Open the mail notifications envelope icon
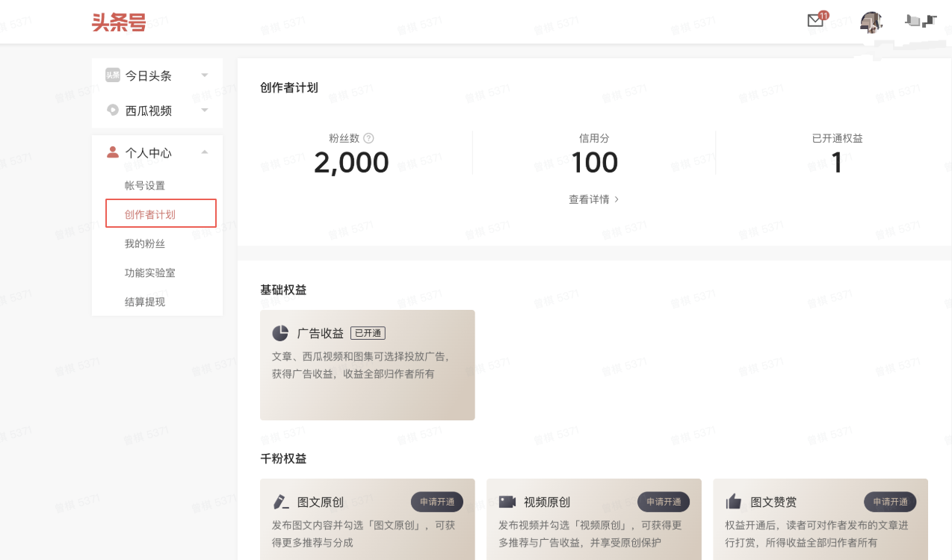 point(815,21)
